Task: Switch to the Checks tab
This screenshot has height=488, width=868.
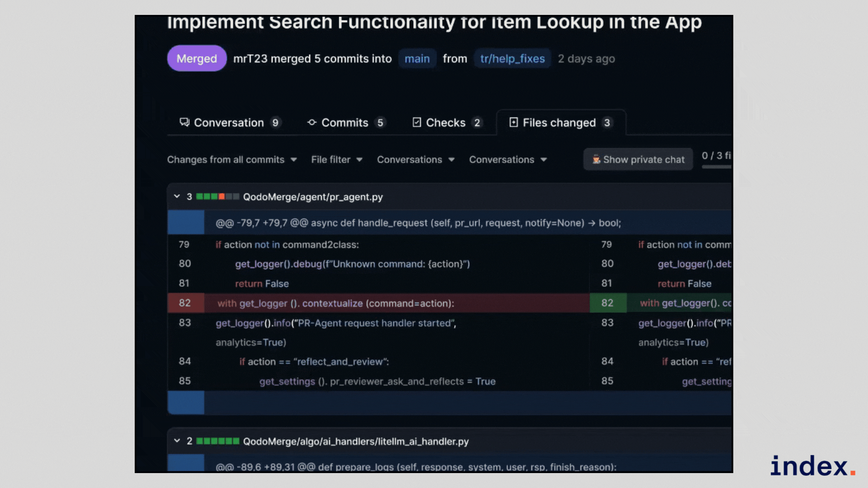Action: (x=446, y=122)
